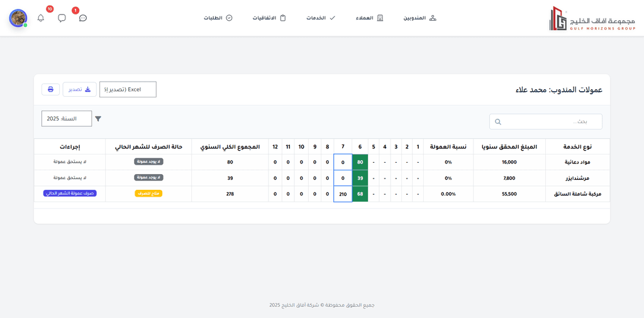Open the العملاء menu
Viewport: 644px width, 318px height.
click(x=369, y=18)
